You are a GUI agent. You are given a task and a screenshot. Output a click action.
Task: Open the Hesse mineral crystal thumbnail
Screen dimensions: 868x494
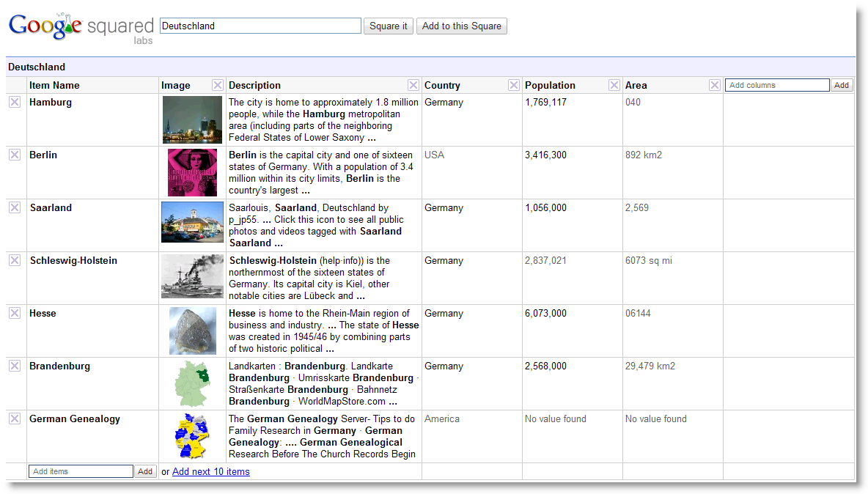tap(192, 331)
